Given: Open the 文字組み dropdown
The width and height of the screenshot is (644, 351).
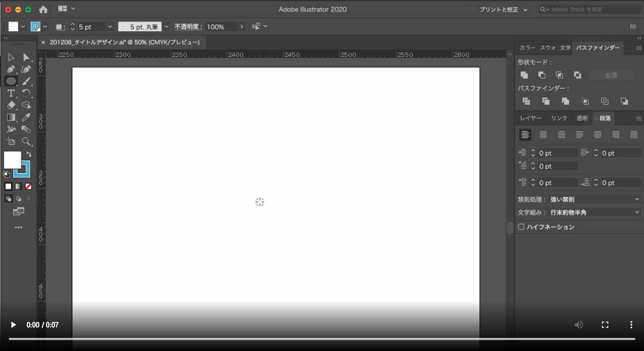Looking at the screenshot, I should coord(595,212).
